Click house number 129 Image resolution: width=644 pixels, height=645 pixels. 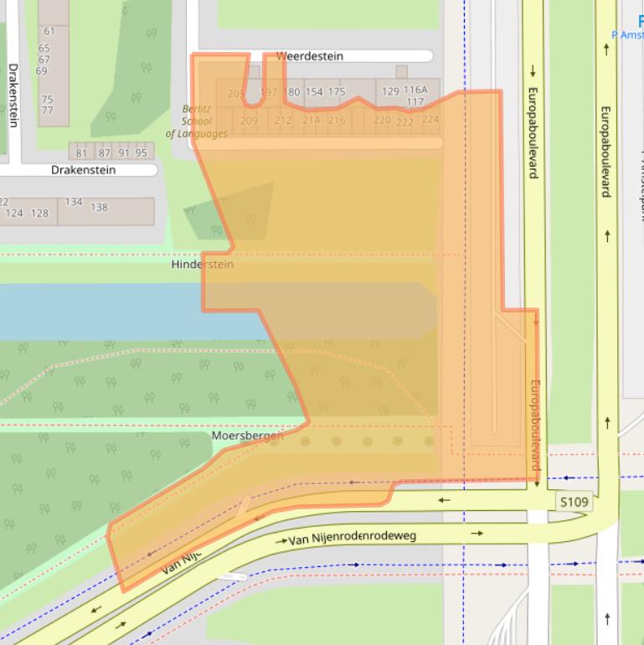pos(390,91)
